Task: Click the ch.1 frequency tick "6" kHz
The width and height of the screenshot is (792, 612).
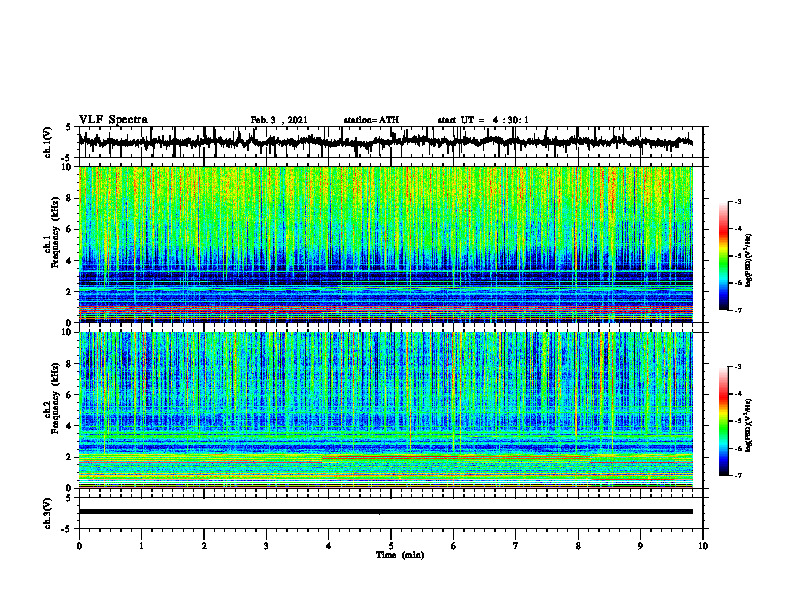Action: 71,229
